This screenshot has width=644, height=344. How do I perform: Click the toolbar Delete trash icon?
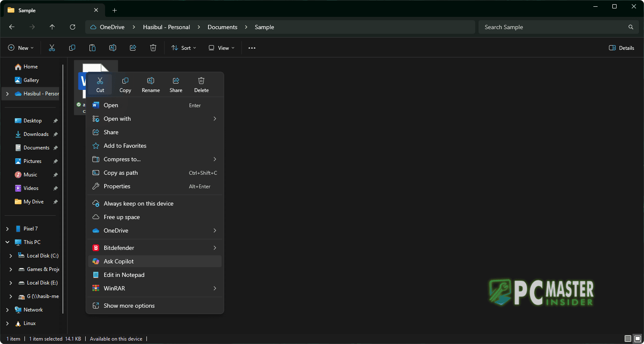point(153,48)
